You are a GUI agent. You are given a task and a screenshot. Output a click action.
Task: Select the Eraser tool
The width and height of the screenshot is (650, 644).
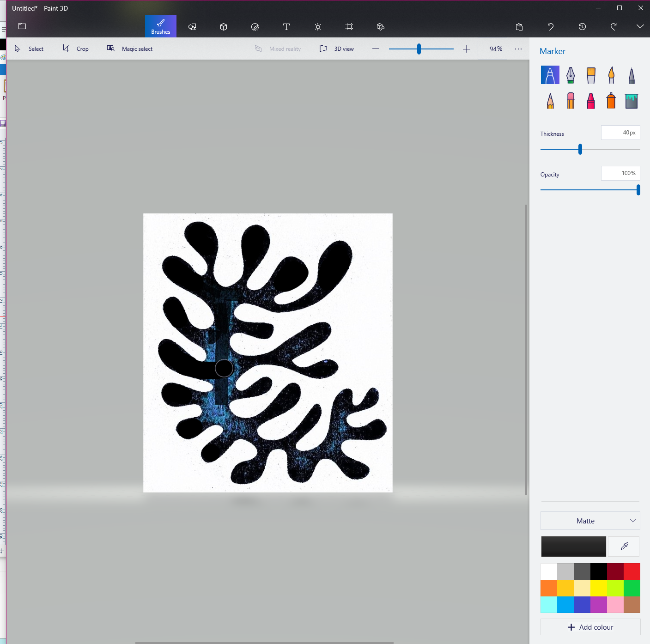pyautogui.click(x=571, y=101)
